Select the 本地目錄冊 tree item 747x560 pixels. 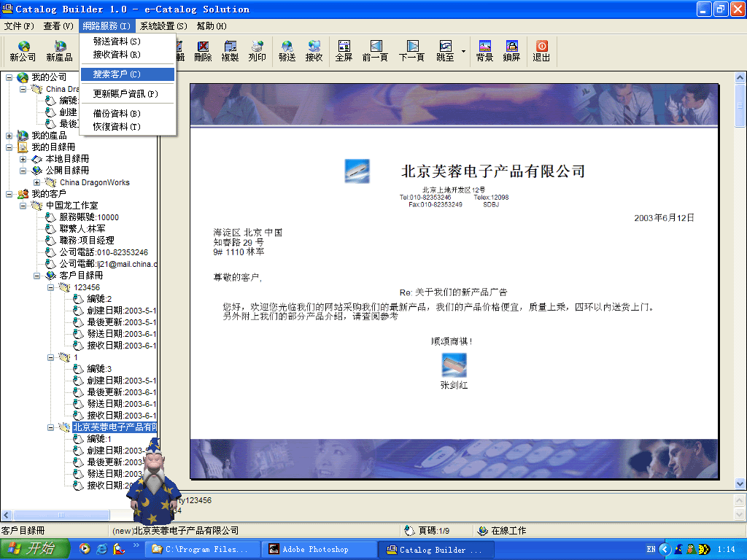(67, 159)
